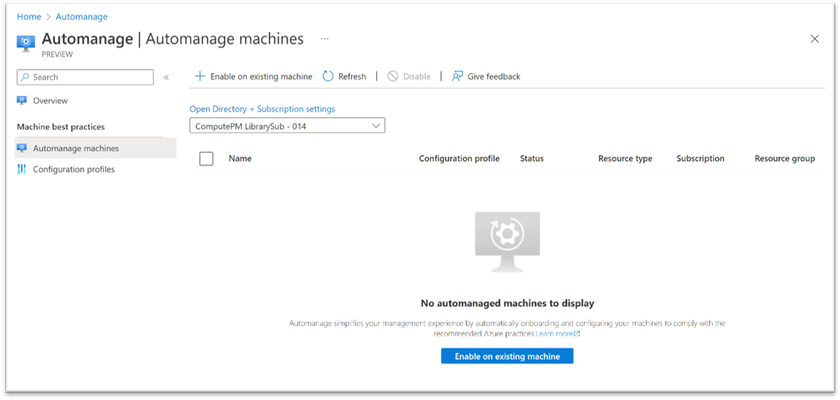This screenshot has width=840, height=400.
Task: Sort by Resource type column header
Action: pyautogui.click(x=625, y=159)
